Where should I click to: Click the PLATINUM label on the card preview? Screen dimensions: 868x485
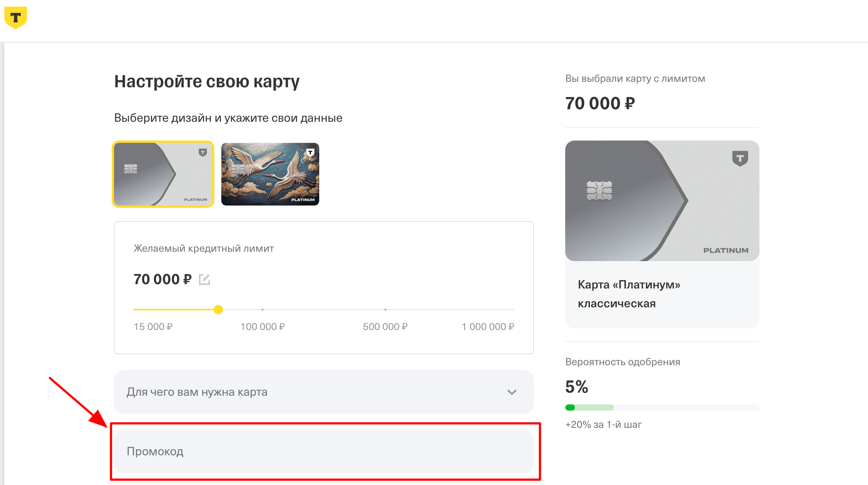tap(725, 250)
